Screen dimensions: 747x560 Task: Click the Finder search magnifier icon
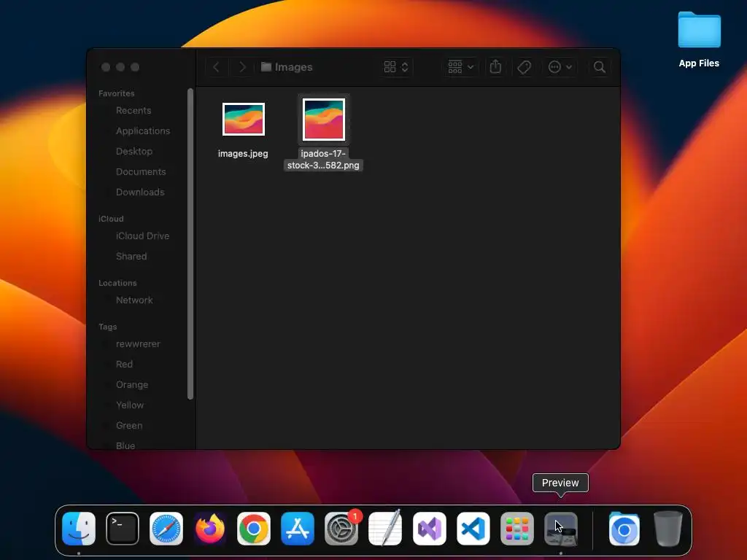click(x=600, y=67)
